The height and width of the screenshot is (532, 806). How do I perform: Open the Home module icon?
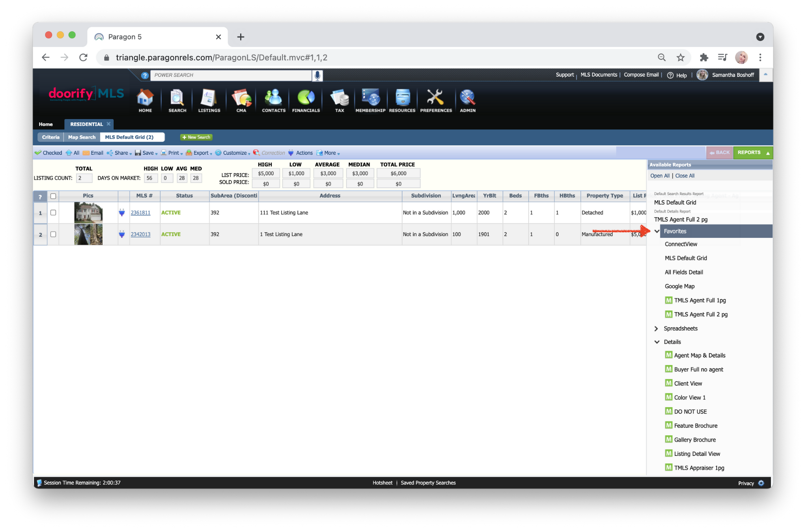click(145, 101)
